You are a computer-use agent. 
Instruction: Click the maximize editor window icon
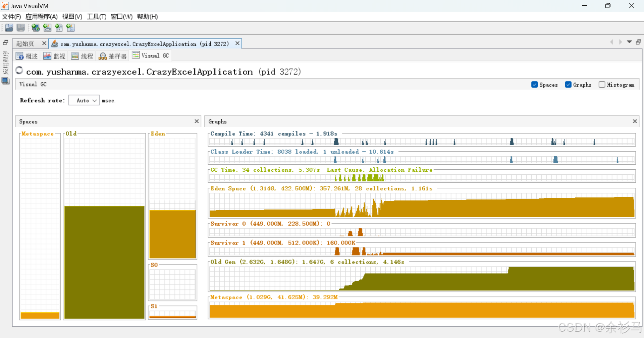click(x=639, y=42)
